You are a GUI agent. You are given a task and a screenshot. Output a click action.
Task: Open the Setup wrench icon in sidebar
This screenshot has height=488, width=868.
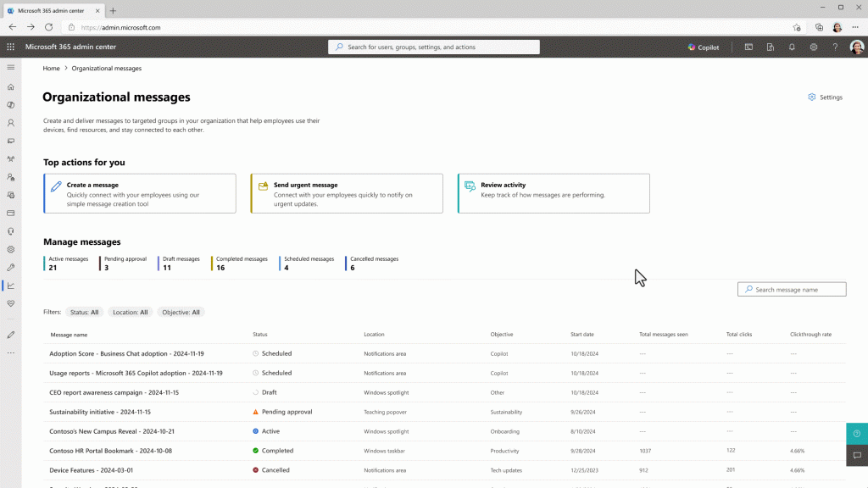pos(10,267)
